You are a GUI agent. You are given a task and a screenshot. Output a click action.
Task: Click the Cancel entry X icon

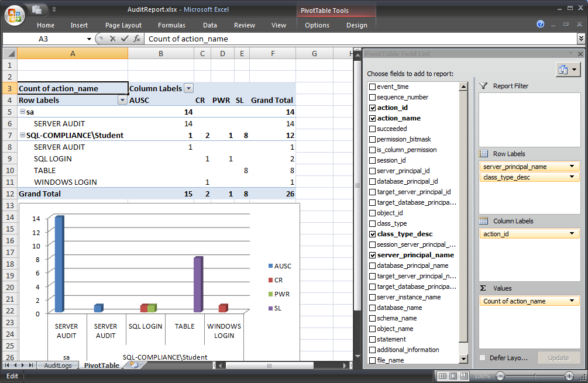(112, 39)
